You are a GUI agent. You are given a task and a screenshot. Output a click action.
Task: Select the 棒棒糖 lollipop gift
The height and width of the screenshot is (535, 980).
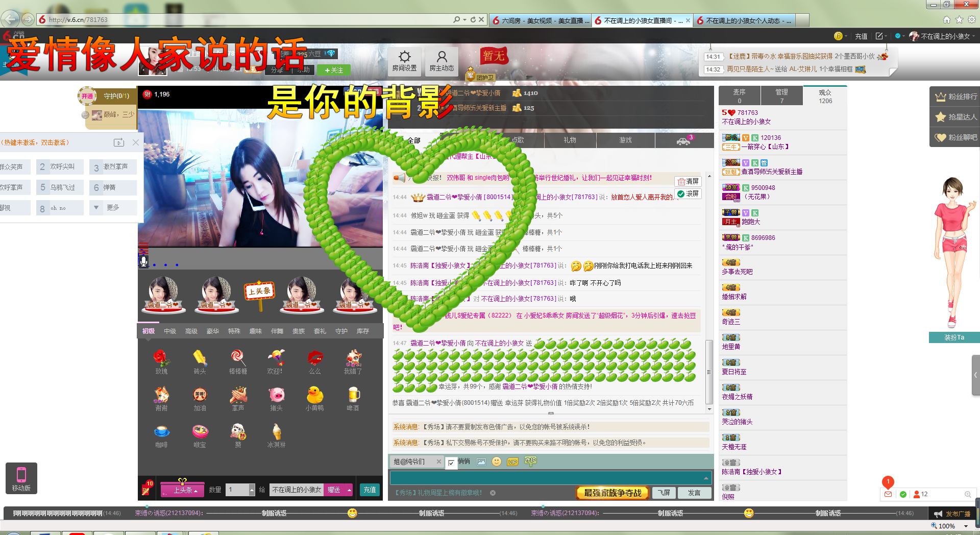(238, 362)
